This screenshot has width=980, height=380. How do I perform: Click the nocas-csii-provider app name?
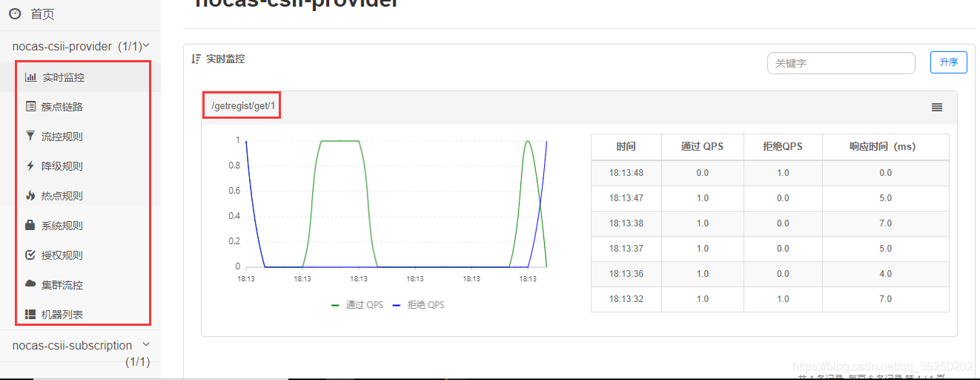click(62, 46)
